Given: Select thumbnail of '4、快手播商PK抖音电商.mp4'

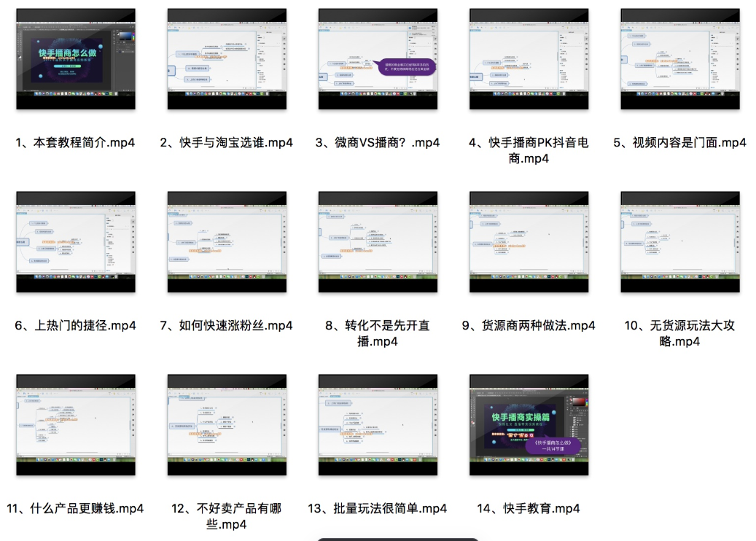Looking at the screenshot, I should (529, 59).
